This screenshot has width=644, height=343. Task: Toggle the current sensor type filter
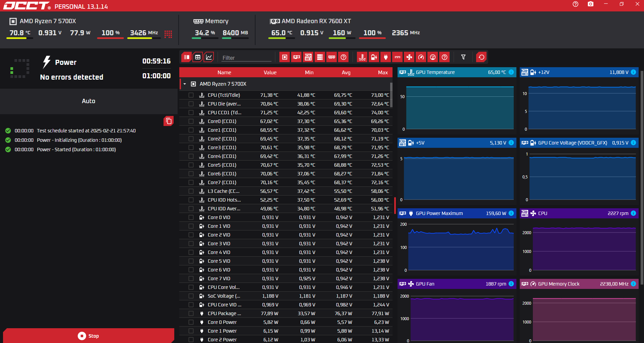pos(398,57)
